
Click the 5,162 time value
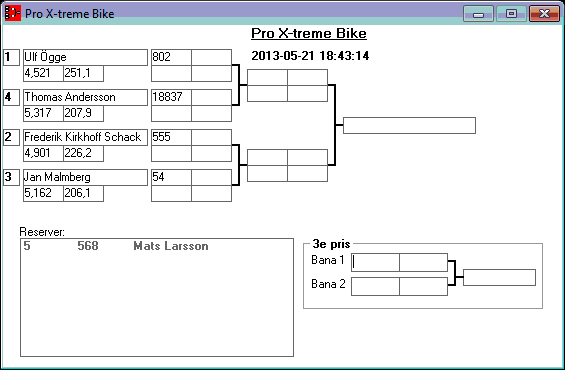click(x=43, y=193)
